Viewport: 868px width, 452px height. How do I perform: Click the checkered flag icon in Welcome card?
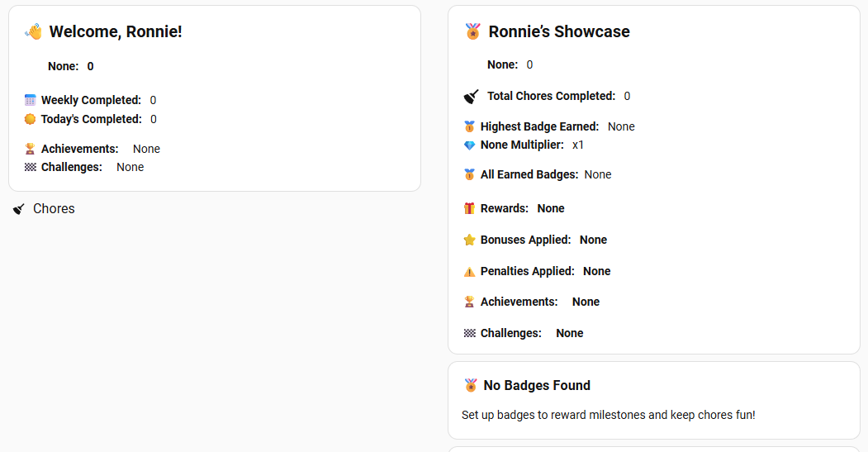tap(30, 167)
